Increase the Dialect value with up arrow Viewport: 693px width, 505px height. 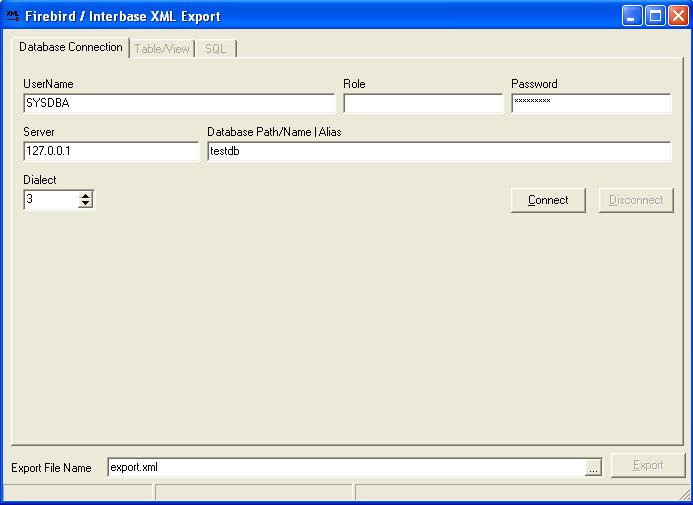point(85,195)
